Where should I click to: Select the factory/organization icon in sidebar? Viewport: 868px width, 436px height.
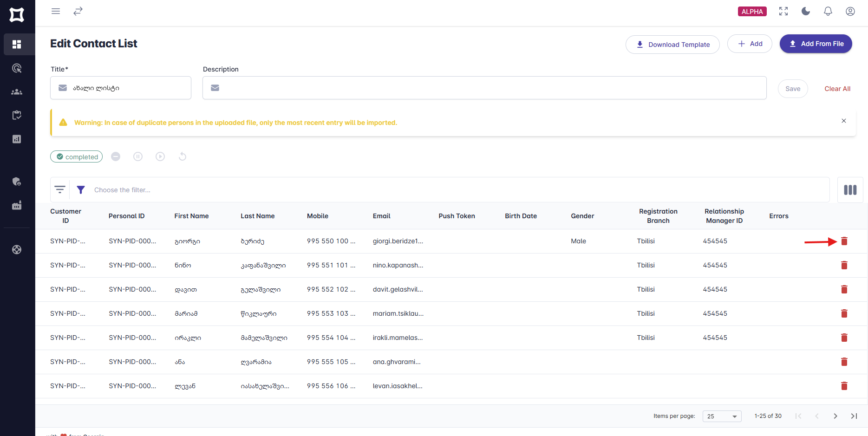click(x=17, y=205)
